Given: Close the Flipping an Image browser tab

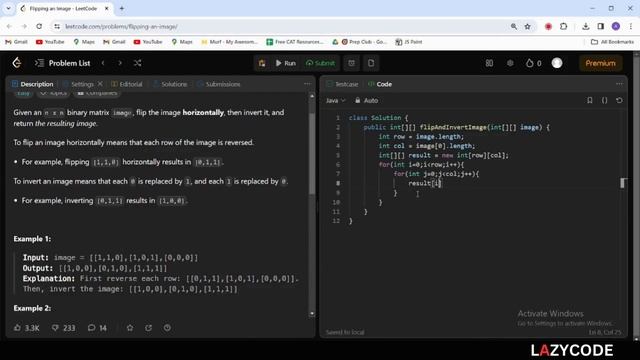Looking at the screenshot, I should tap(107, 8).
